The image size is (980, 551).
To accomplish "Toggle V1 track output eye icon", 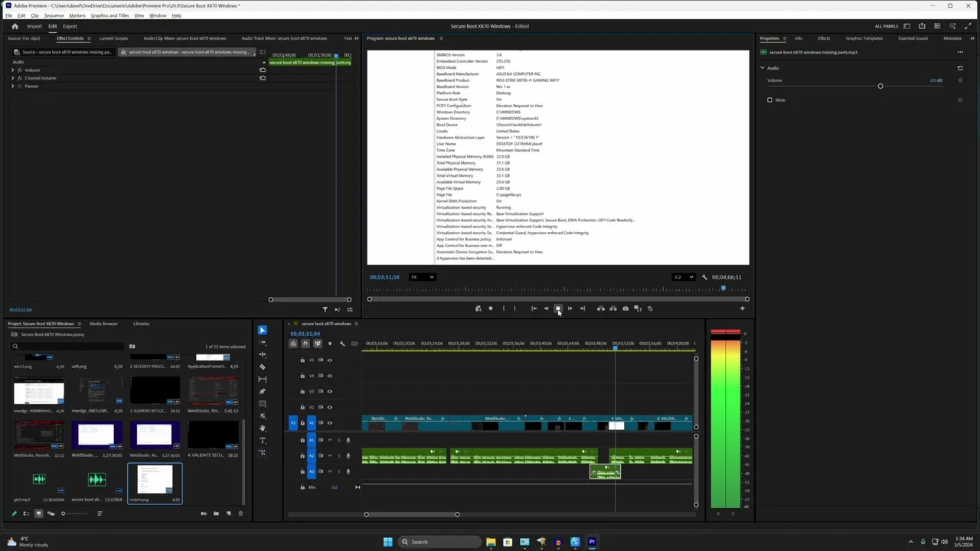I will coord(330,422).
